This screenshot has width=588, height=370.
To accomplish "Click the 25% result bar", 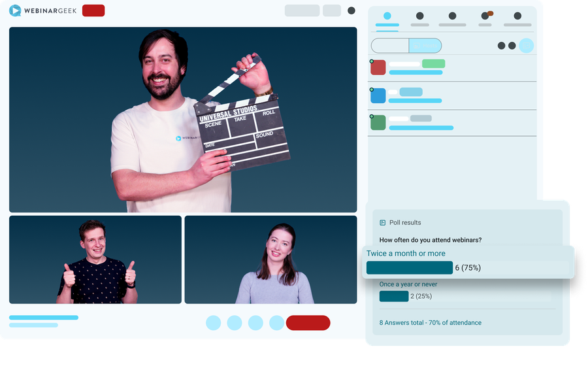I will (394, 296).
